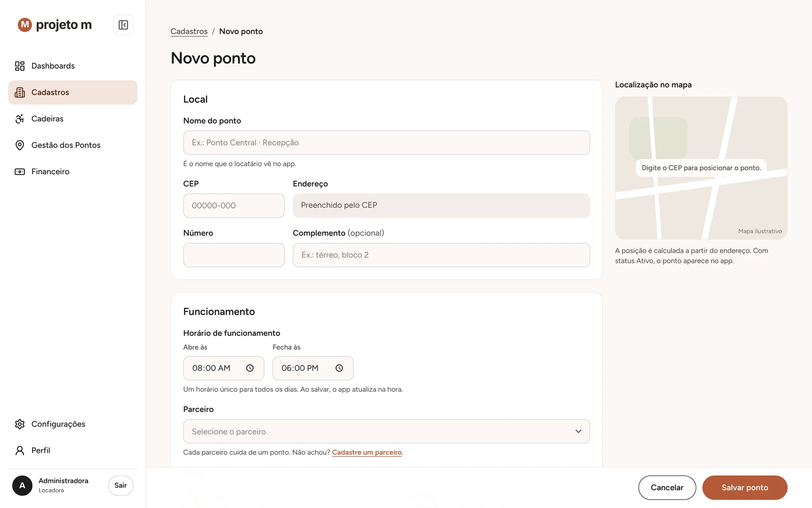
Task: Open the Dashboards menu item
Action: [x=73, y=66]
